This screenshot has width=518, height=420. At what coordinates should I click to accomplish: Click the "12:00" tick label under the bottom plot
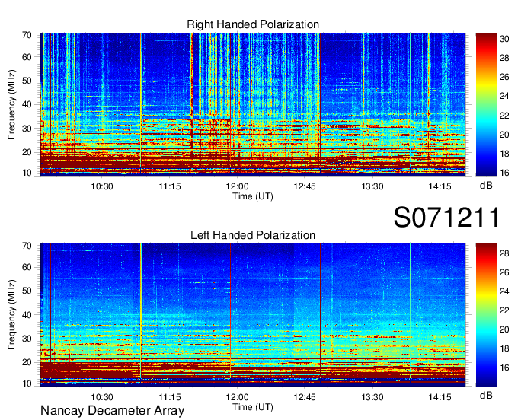click(x=237, y=397)
